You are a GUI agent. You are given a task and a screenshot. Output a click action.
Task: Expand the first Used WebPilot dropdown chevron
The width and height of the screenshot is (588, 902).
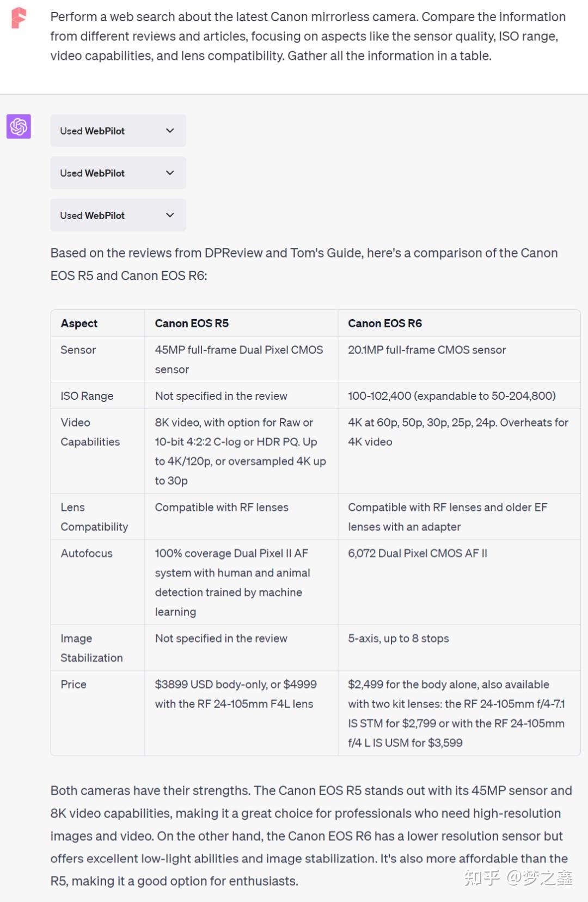click(170, 131)
